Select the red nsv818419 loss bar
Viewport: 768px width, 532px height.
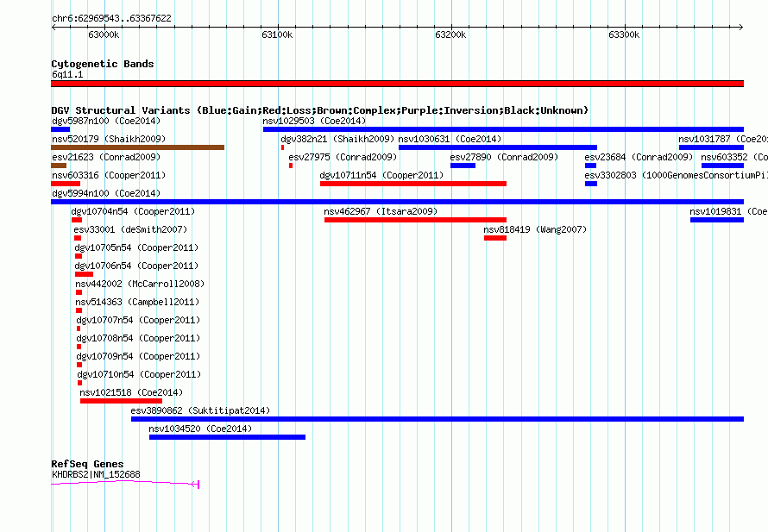pyautogui.click(x=495, y=238)
